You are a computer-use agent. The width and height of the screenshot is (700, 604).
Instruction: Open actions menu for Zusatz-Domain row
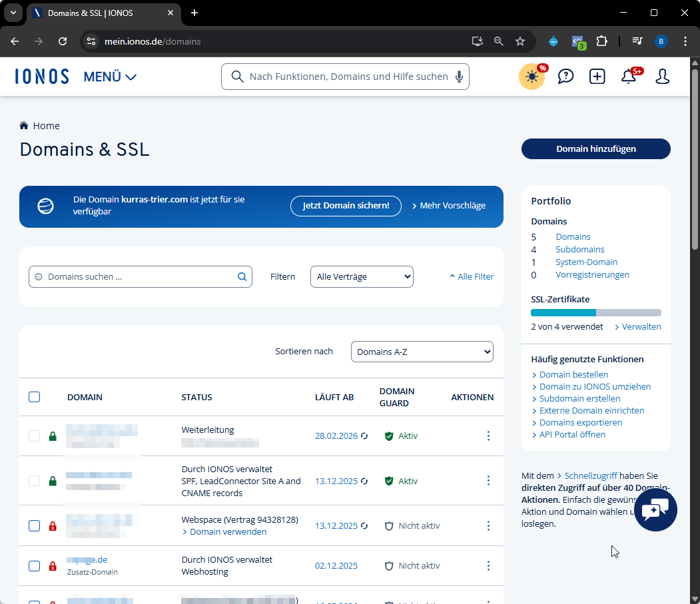pos(488,565)
